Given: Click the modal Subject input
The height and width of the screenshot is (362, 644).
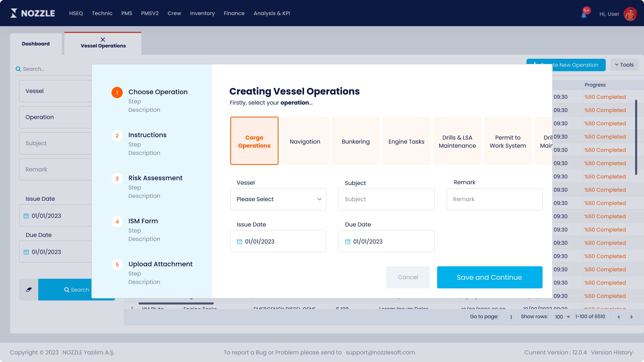Looking at the screenshot, I should coord(386,199).
